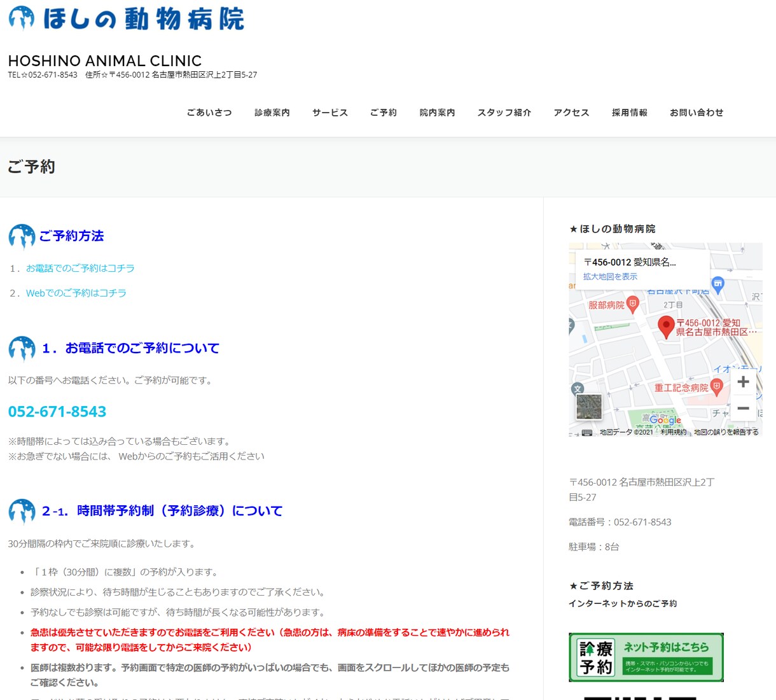Switch map to satellite view thumbnail
The width and height of the screenshot is (776, 700).
click(x=588, y=407)
